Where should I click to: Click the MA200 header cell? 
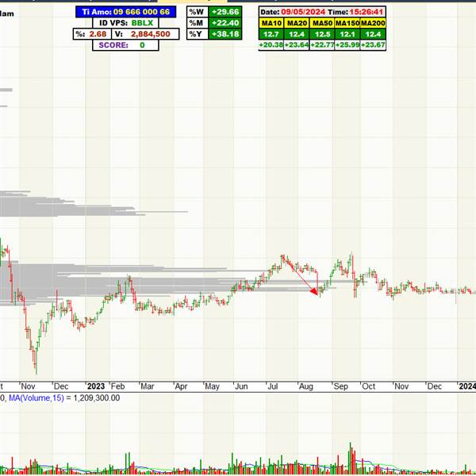point(373,23)
